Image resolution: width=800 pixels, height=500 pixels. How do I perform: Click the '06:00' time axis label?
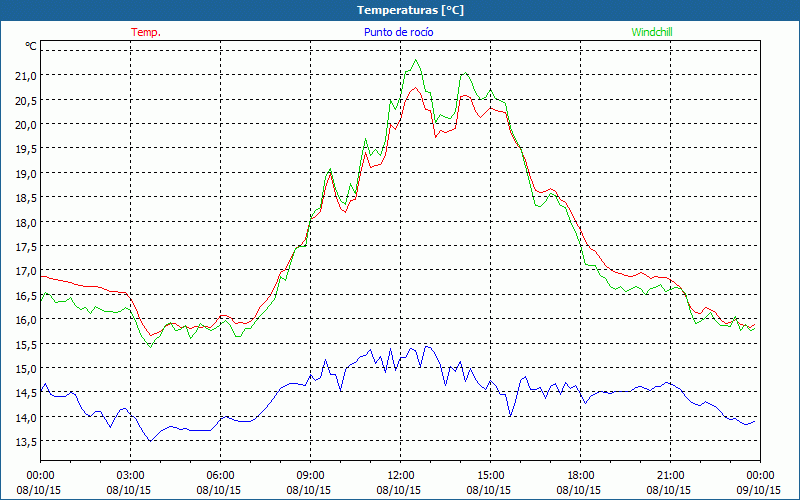pyautogui.click(x=220, y=476)
